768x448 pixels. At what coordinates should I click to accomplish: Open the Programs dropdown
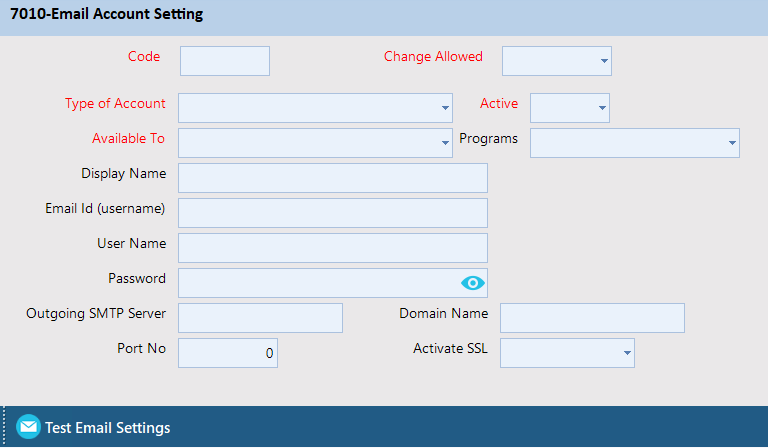[634, 143]
